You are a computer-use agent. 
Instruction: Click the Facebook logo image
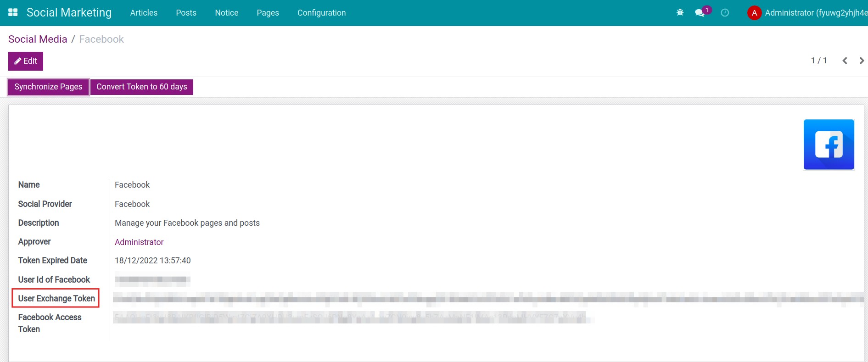click(829, 145)
